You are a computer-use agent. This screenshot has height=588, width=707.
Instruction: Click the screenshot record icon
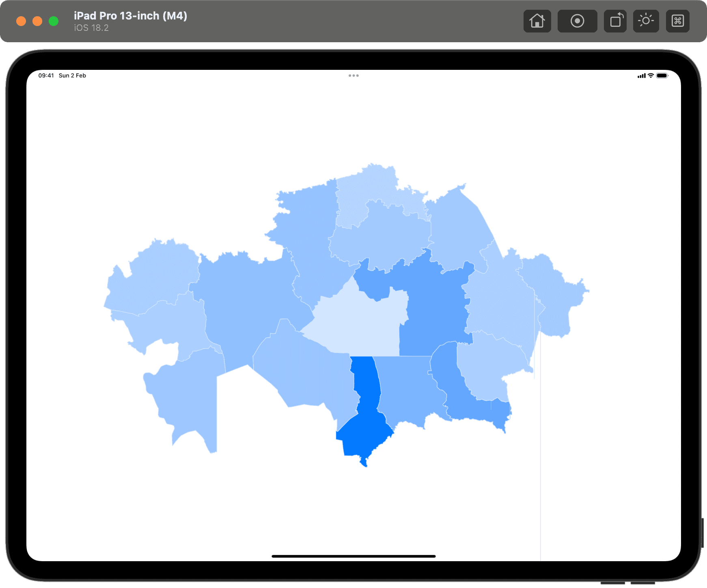[x=577, y=21]
